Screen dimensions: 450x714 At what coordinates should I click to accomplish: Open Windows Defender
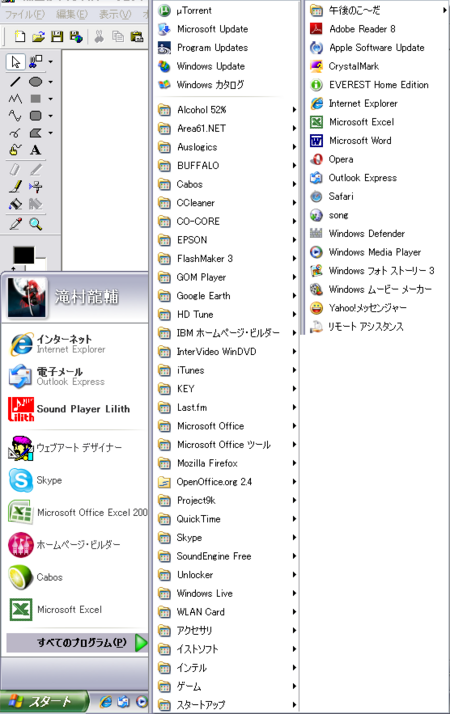(377, 234)
